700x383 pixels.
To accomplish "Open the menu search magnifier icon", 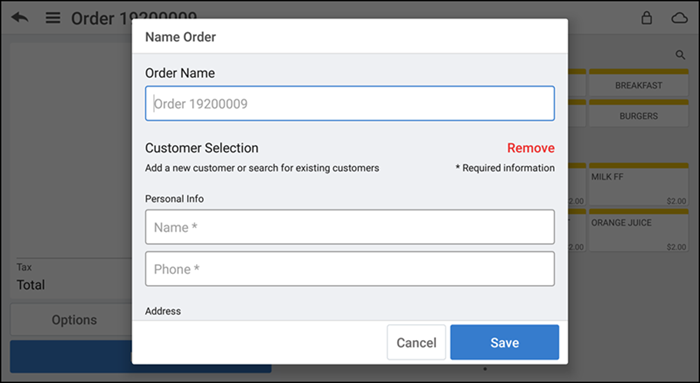I will (680, 55).
